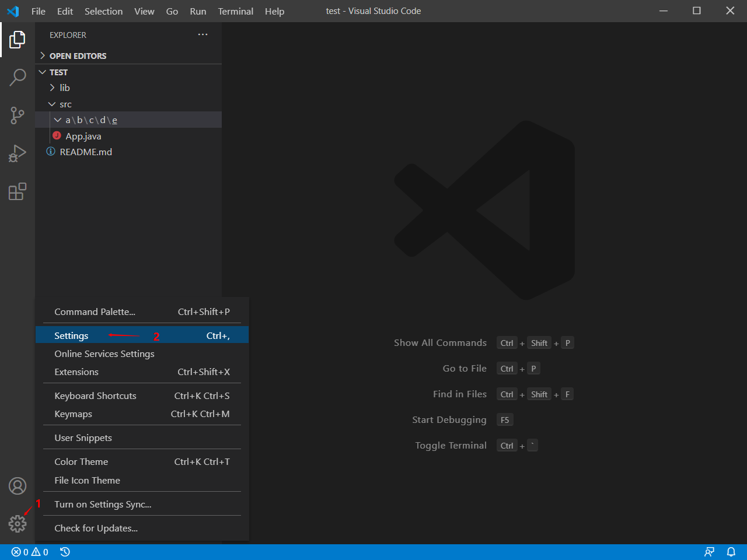This screenshot has height=560, width=747.
Task: Click the info icon beside README.md
Action: (51, 151)
